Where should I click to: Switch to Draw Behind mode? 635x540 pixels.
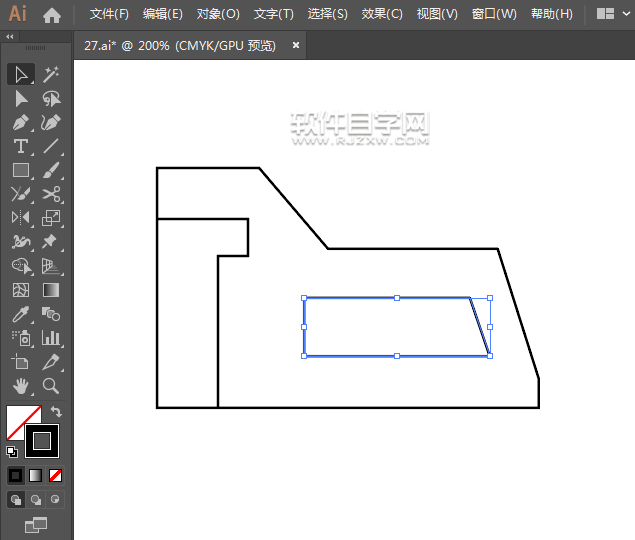[x=35, y=499]
